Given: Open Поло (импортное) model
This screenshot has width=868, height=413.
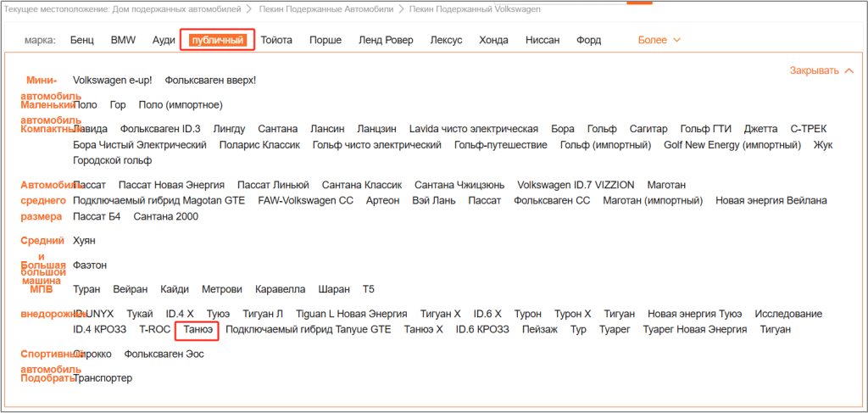Looking at the screenshot, I should pos(181,104).
